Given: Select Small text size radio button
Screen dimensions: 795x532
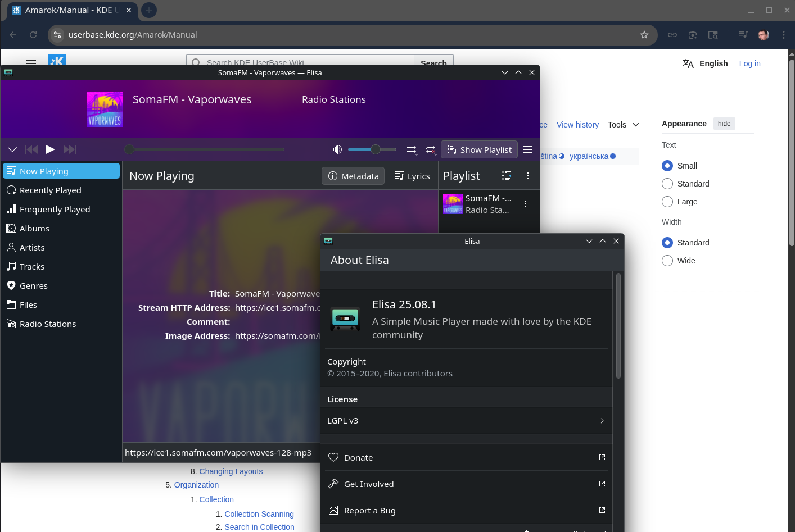Looking at the screenshot, I should [667, 166].
